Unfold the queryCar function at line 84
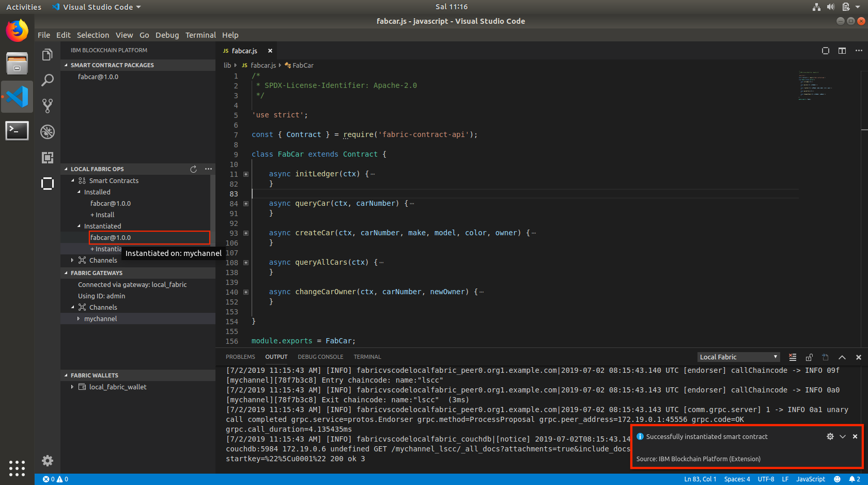 [246, 204]
